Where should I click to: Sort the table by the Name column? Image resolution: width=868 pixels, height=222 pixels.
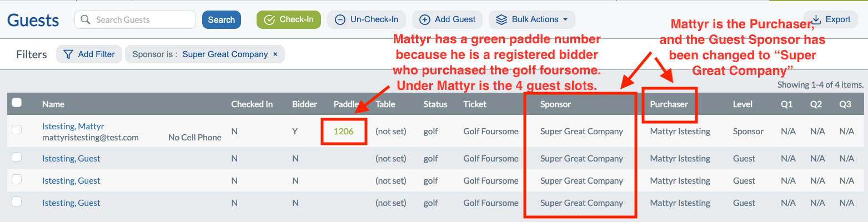tap(53, 104)
